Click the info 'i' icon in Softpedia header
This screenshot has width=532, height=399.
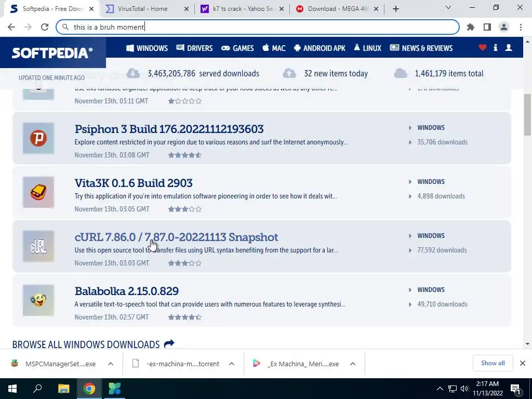click(x=495, y=47)
